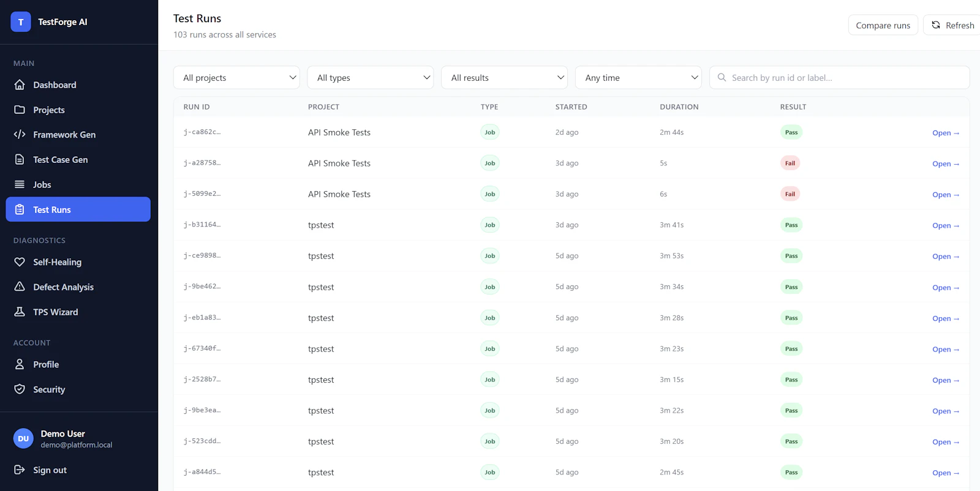Open run j-a28758

pyautogui.click(x=946, y=163)
